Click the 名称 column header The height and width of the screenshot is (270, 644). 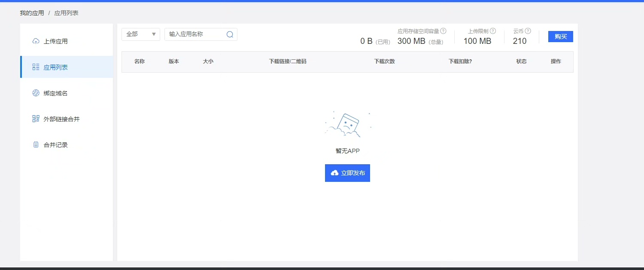pyautogui.click(x=140, y=61)
